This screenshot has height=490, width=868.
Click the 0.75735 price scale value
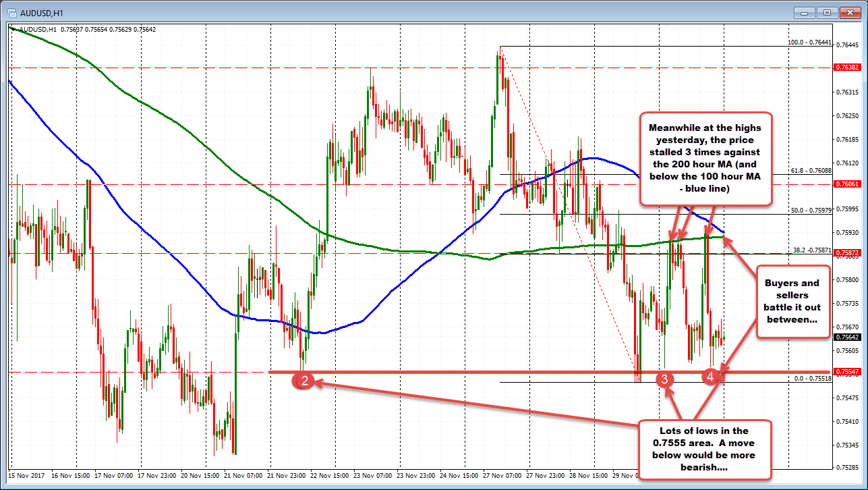(x=847, y=304)
